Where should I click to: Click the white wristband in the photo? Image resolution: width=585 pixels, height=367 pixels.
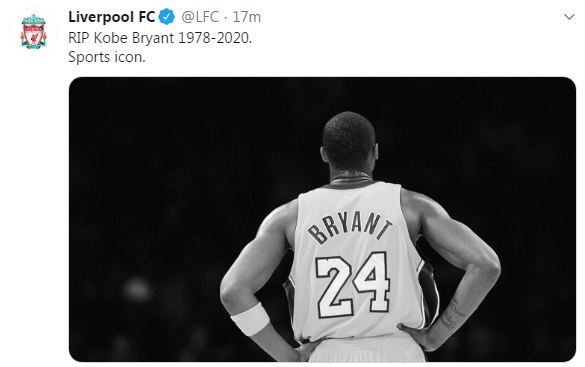250,319
